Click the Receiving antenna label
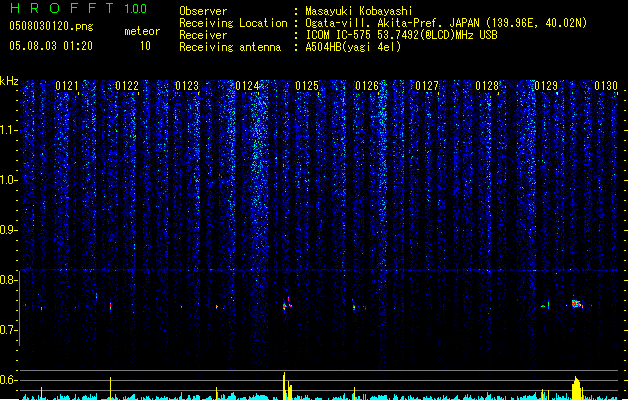The height and width of the screenshot is (400, 629). (x=230, y=47)
